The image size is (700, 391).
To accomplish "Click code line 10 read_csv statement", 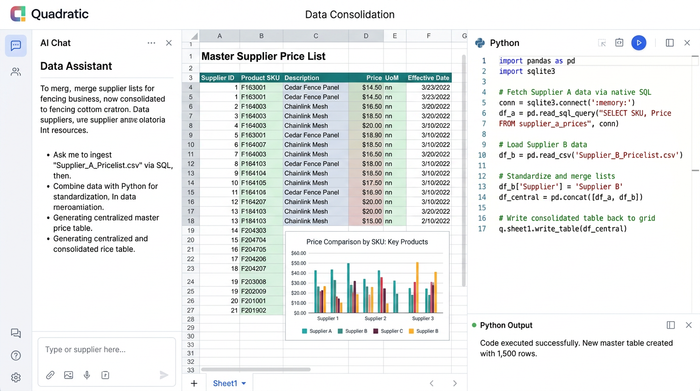I will pyautogui.click(x=591, y=155).
